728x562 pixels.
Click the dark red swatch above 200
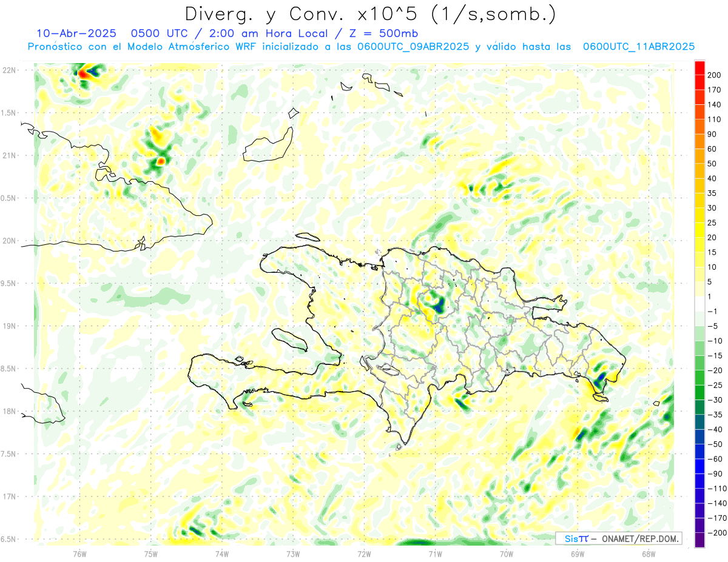point(699,67)
